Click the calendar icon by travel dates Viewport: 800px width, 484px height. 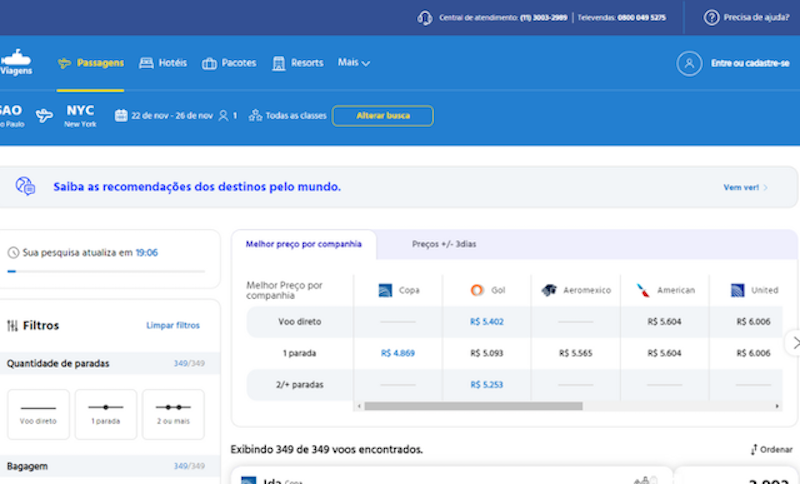121,115
